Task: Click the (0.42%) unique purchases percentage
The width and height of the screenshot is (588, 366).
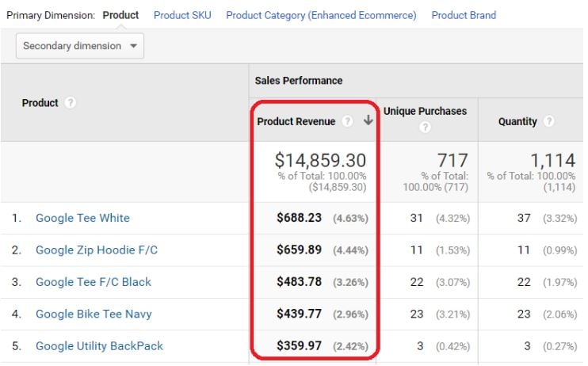Action: pos(452,346)
